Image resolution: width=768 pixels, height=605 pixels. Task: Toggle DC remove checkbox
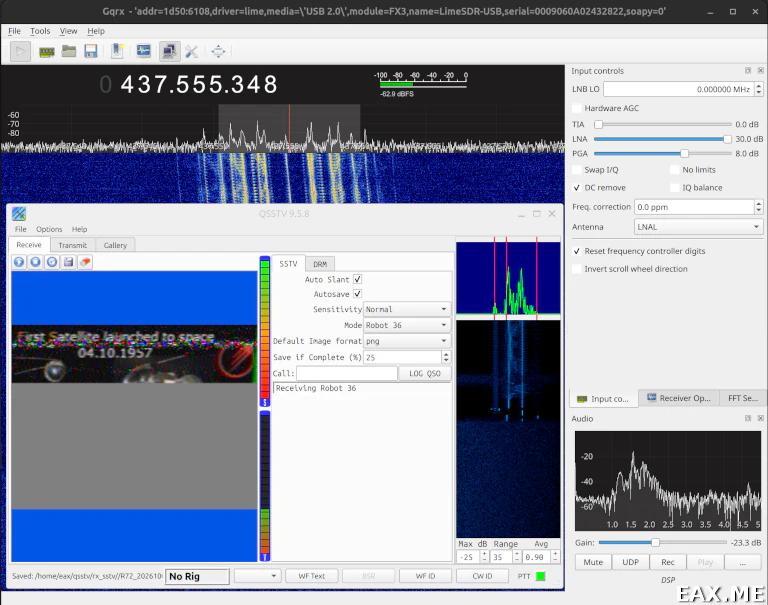(577, 188)
